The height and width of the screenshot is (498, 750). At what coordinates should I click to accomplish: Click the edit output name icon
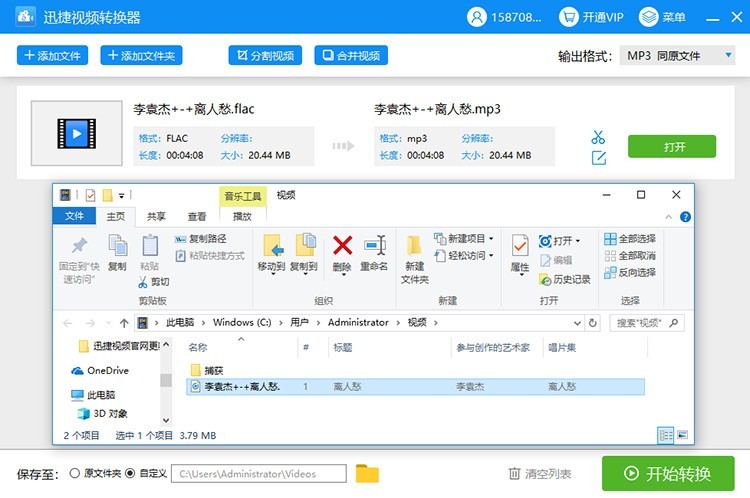tap(598, 158)
